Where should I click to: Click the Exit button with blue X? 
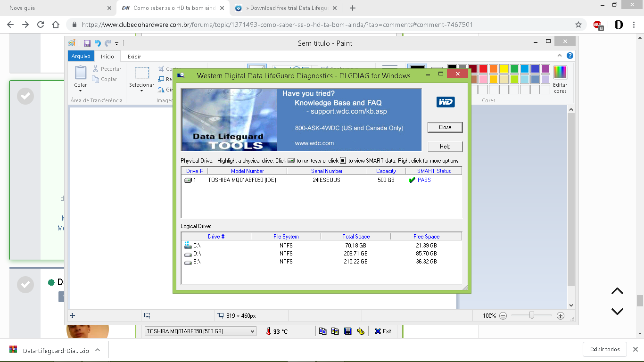click(383, 331)
